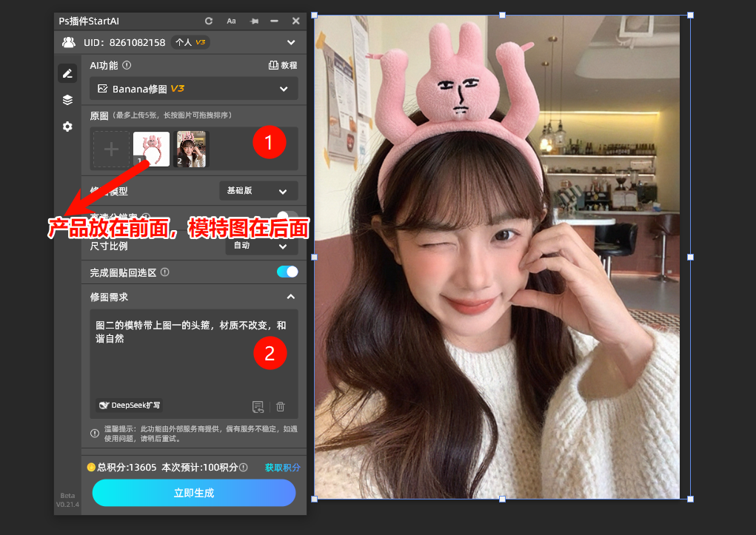This screenshot has width=756, height=535.
Task: Open the layers stack sidebar icon
Action: click(67, 100)
